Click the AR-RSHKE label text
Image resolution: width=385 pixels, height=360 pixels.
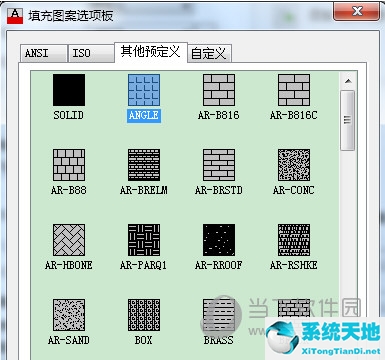tap(294, 265)
